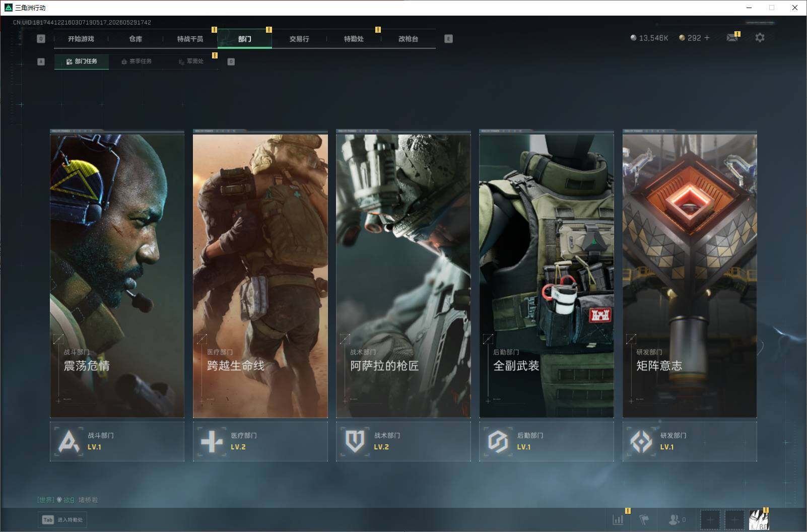Click the 后勤部门 LV.1 label
This screenshot has height=532, width=807.
[x=530, y=441]
